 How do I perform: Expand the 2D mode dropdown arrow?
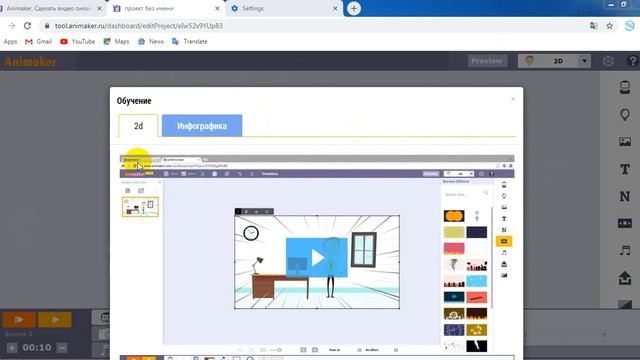pyautogui.click(x=584, y=61)
